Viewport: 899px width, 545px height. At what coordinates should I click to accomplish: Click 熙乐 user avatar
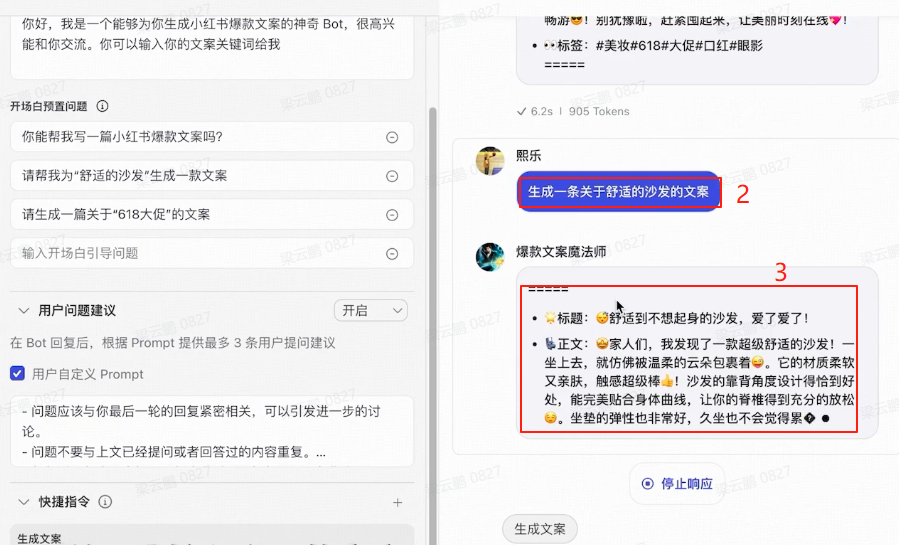(490, 161)
